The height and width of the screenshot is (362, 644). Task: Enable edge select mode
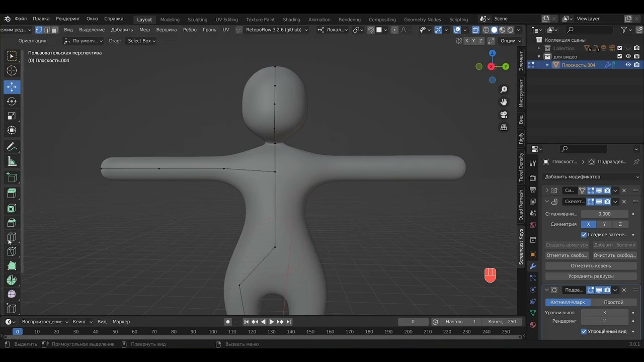point(47,30)
